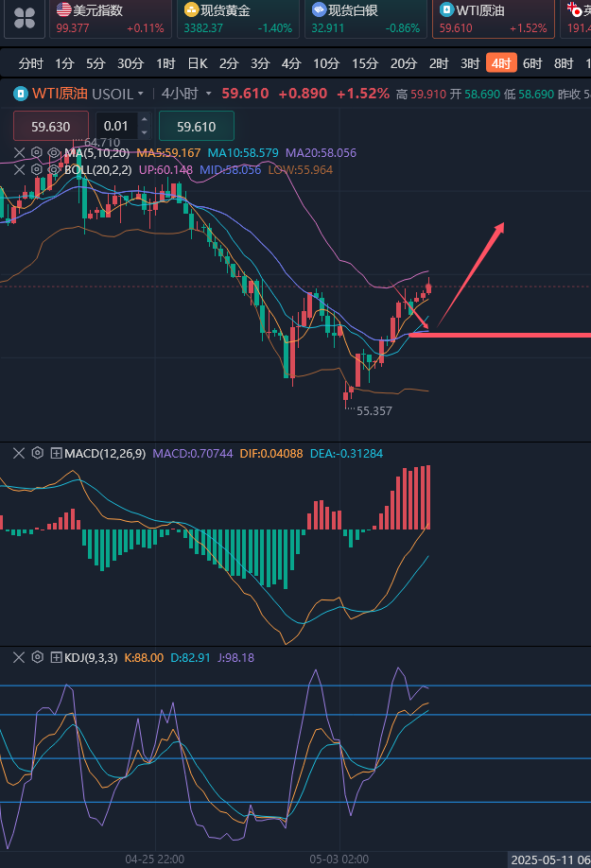Click the 59.610 buy price button
This screenshot has width=591, height=868.
(197, 126)
